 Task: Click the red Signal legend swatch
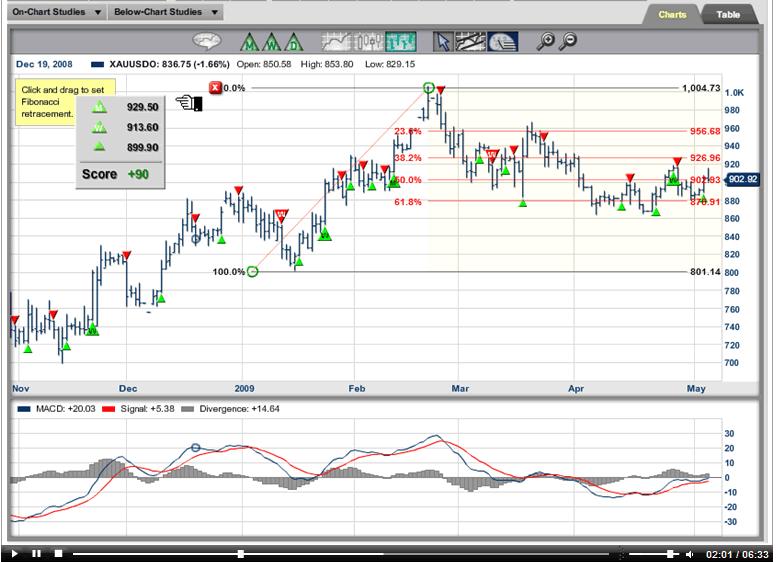tap(108, 409)
